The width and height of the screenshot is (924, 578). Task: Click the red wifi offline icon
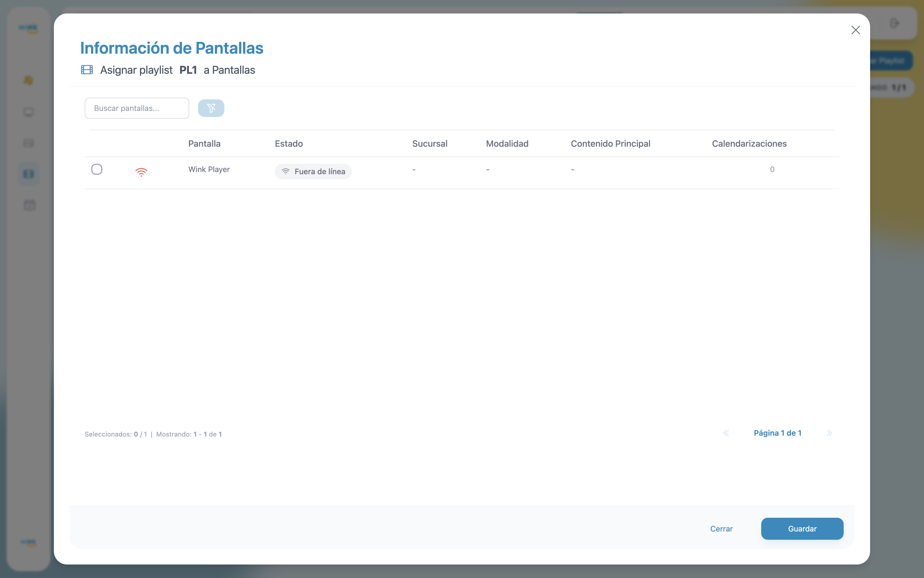tap(141, 172)
